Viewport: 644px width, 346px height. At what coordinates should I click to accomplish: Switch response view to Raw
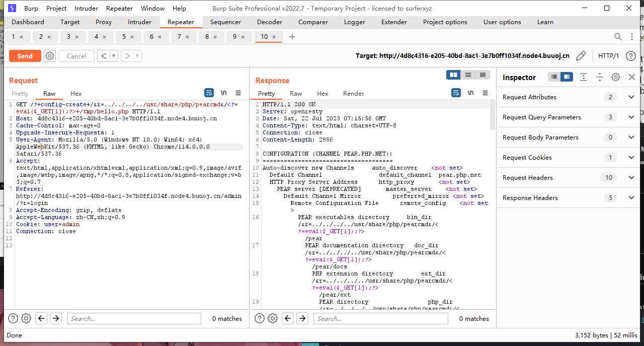coord(296,93)
